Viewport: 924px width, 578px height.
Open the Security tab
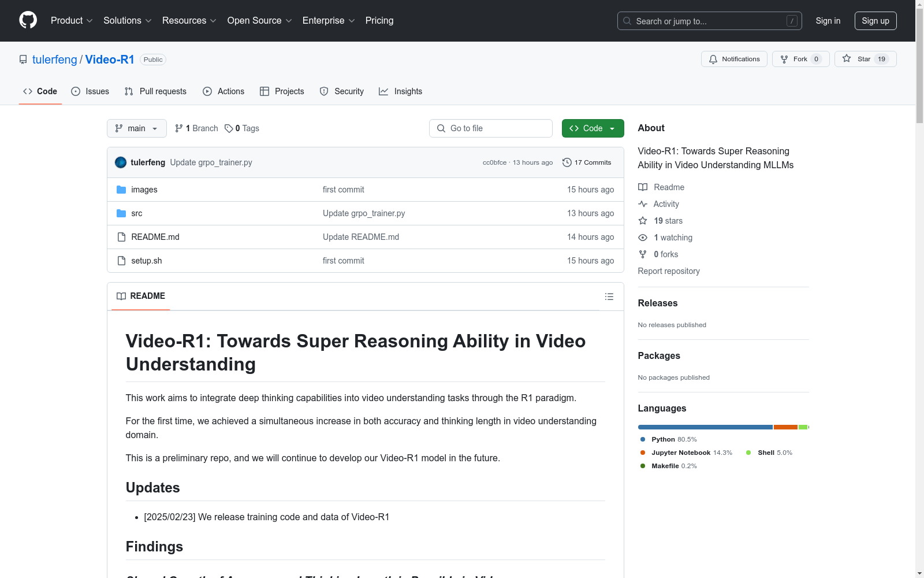(x=342, y=91)
